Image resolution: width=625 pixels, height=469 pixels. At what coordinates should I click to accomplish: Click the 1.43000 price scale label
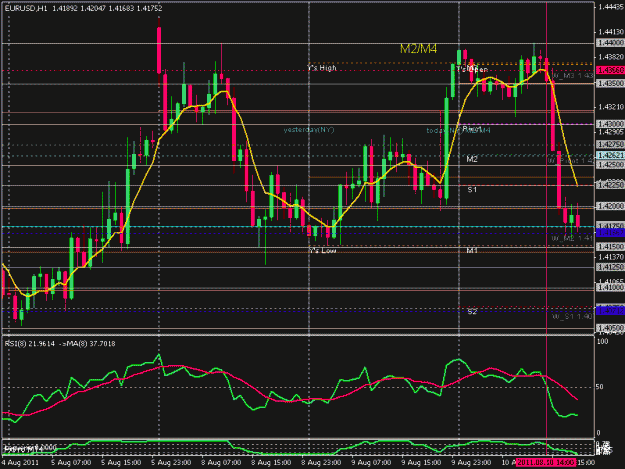click(x=610, y=124)
